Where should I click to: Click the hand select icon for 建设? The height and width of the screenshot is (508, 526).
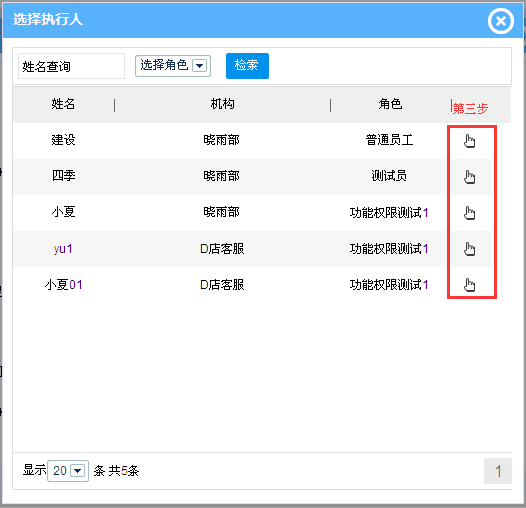tap(469, 141)
